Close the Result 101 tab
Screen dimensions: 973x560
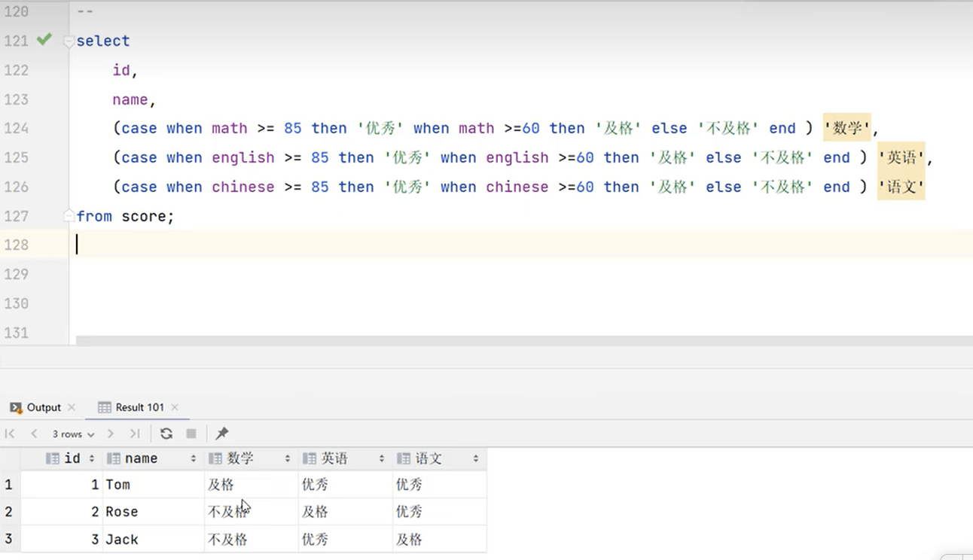coord(175,407)
